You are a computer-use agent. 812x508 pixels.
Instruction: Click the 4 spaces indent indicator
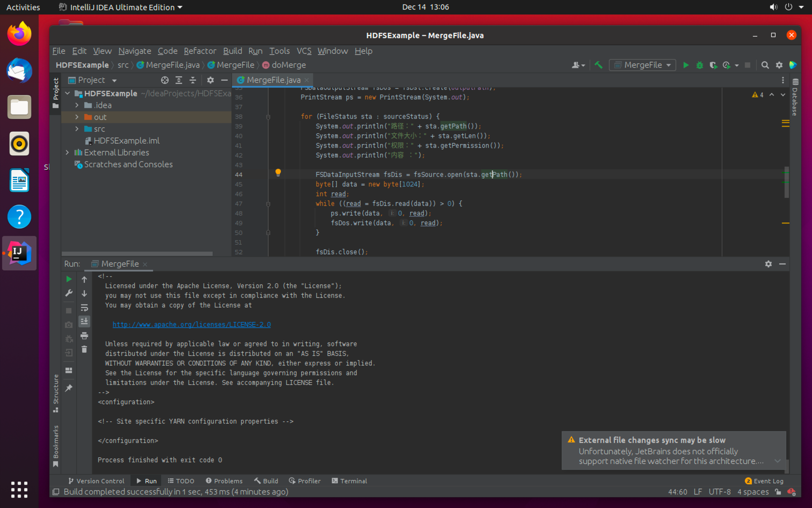[753, 492]
